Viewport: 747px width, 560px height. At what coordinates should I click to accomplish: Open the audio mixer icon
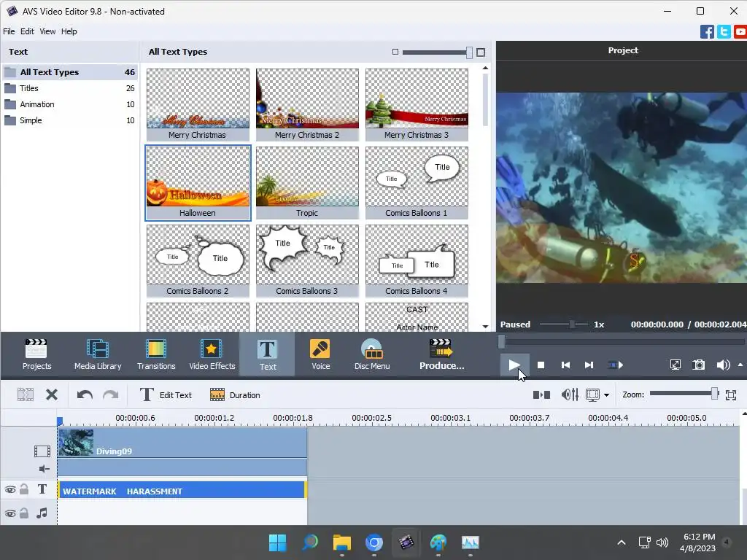click(x=570, y=394)
